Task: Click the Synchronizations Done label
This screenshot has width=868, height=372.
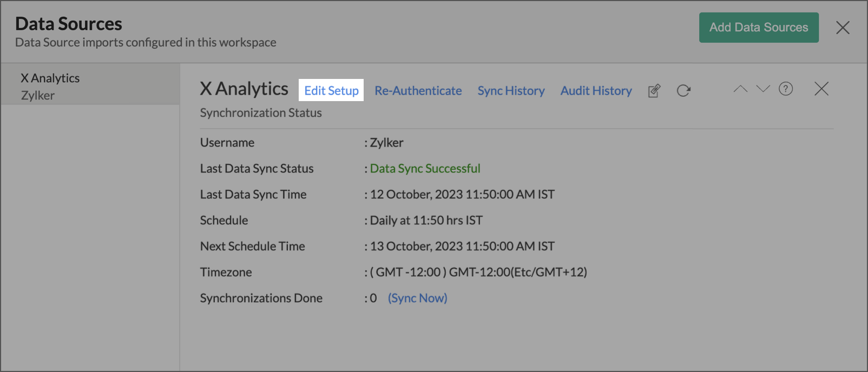Action: pyautogui.click(x=261, y=298)
